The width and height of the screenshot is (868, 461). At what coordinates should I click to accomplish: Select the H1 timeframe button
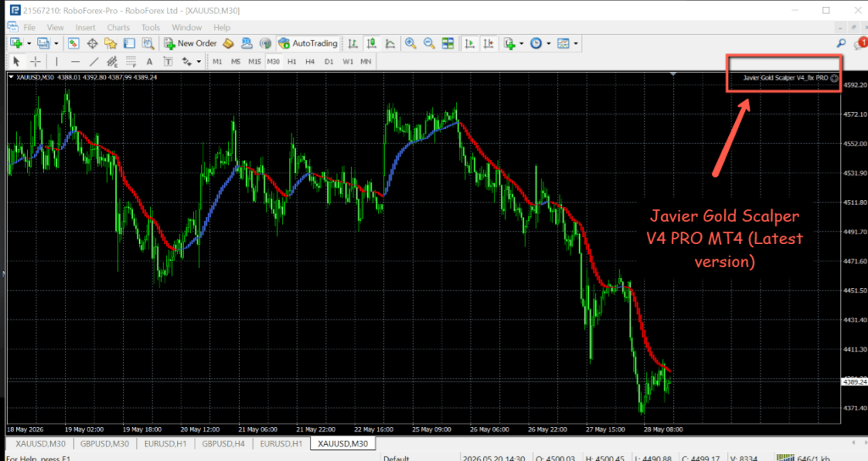coord(292,61)
